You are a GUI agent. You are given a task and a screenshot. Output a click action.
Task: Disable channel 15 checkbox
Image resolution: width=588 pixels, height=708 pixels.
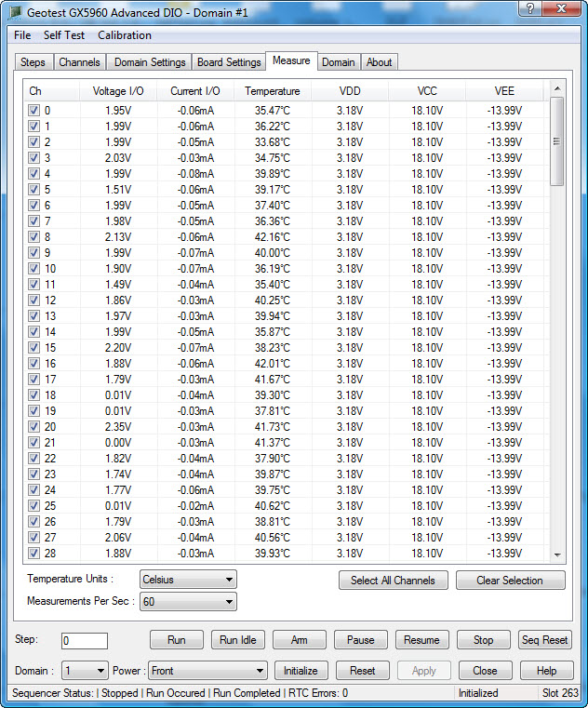[x=33, y=347]
